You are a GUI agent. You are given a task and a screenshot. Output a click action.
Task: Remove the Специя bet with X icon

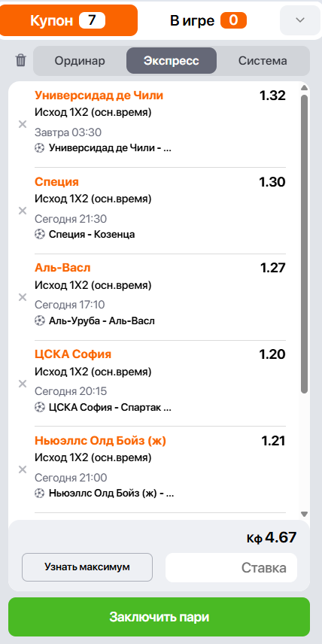click(23, 211)
